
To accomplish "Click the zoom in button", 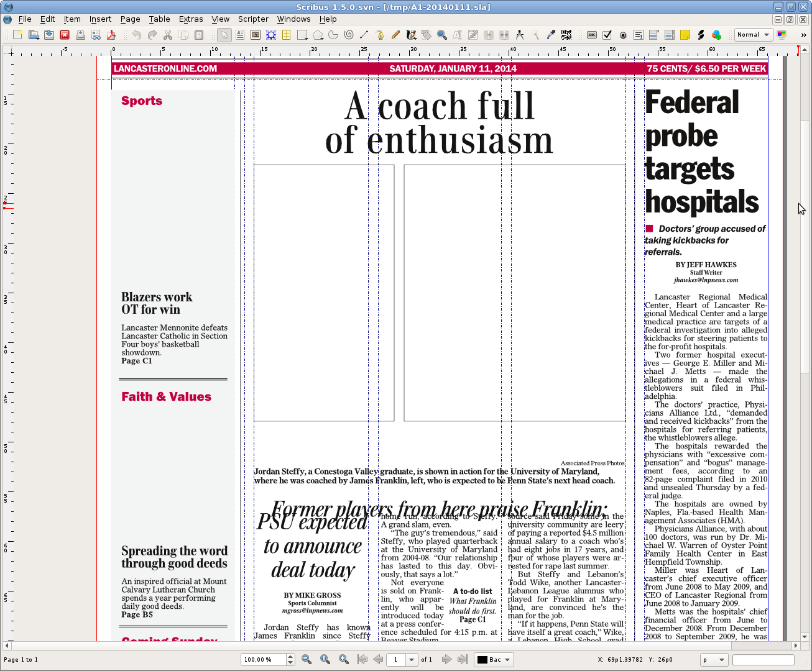I will 344,660.
